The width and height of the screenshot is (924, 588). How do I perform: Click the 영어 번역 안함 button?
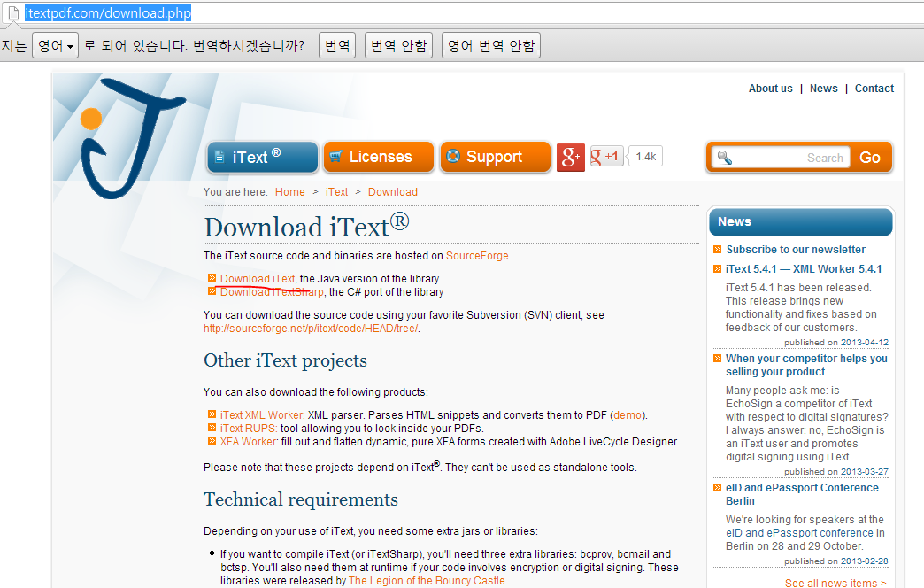[490, 45]
